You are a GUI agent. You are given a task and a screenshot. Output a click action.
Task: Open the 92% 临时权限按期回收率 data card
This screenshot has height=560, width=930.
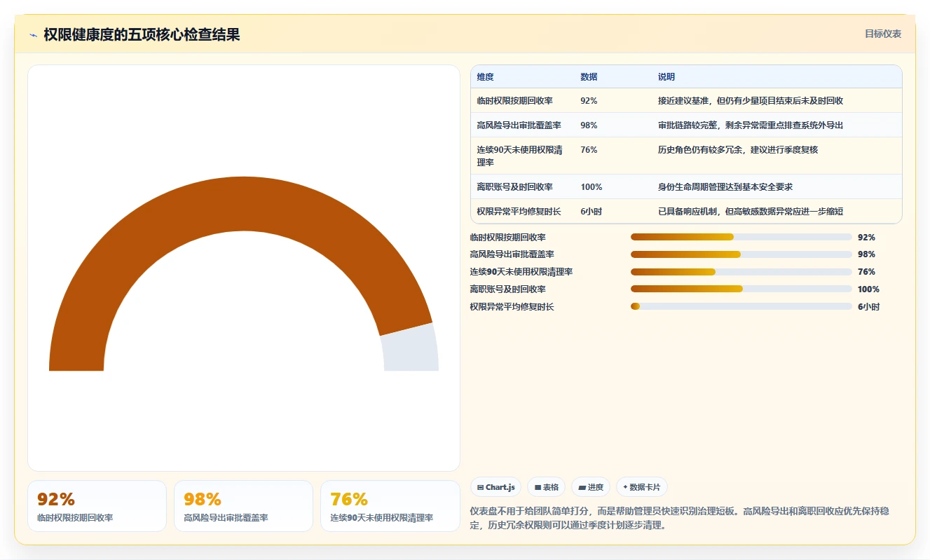click(x=97, y=506)
